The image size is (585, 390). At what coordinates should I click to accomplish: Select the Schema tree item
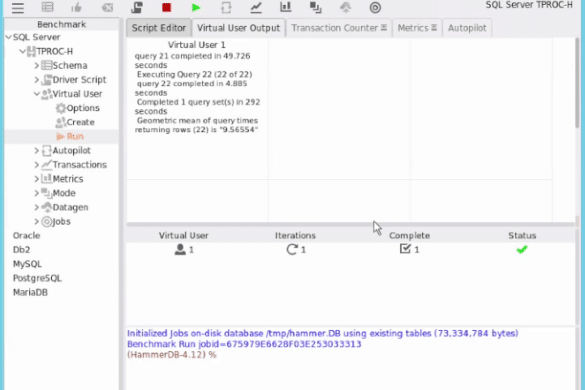click(70, 65)
